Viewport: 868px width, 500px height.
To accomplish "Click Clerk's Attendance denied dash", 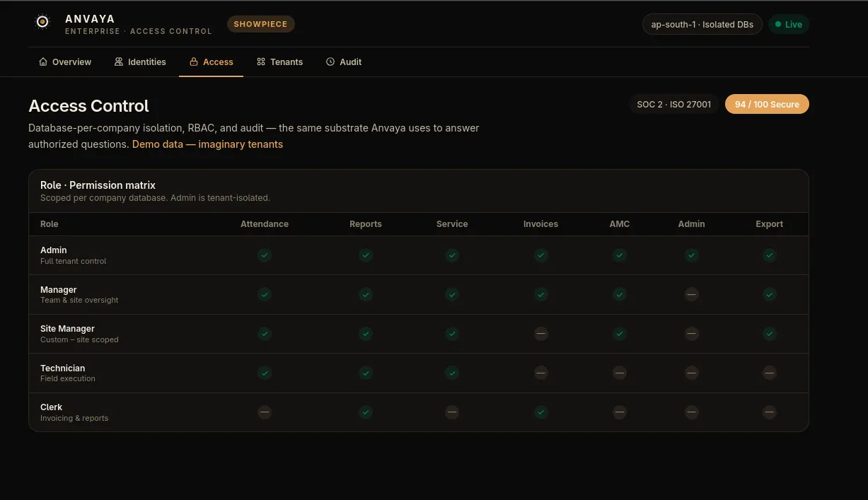I will pos(265,412).
